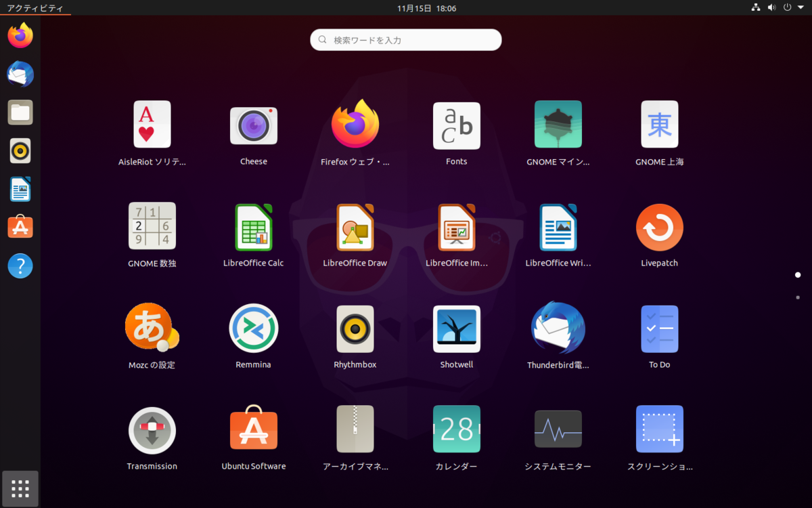Viewport: 812px width, 508px height.
Task: Open アーカイブマネージャー archive manager
Action: [x=355, y=429]
